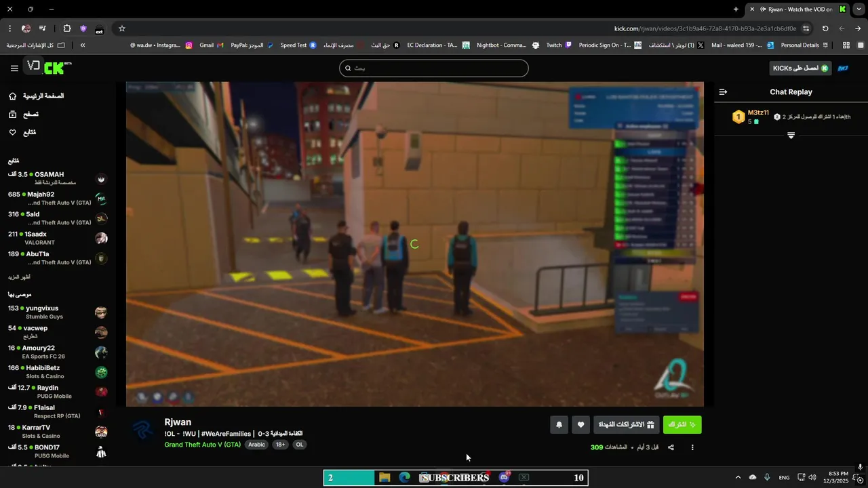Open KarrarTV channel in recommended list

[x=58, y=432]
